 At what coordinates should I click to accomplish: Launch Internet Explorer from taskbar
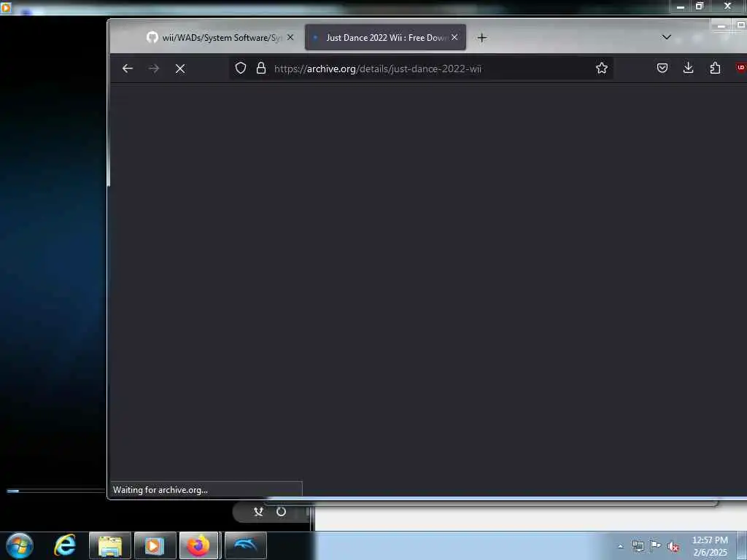pyautogui.click(x=65, y=545)
